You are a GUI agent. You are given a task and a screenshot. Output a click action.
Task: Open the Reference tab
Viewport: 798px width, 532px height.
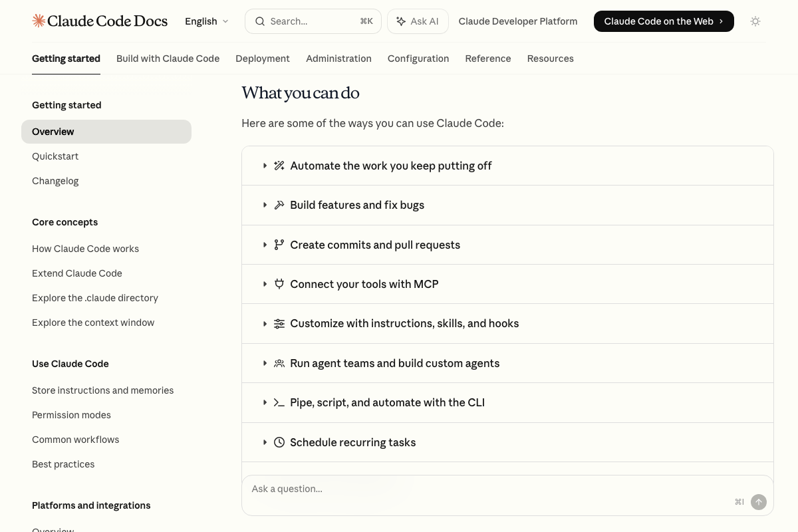coord(488,59)
